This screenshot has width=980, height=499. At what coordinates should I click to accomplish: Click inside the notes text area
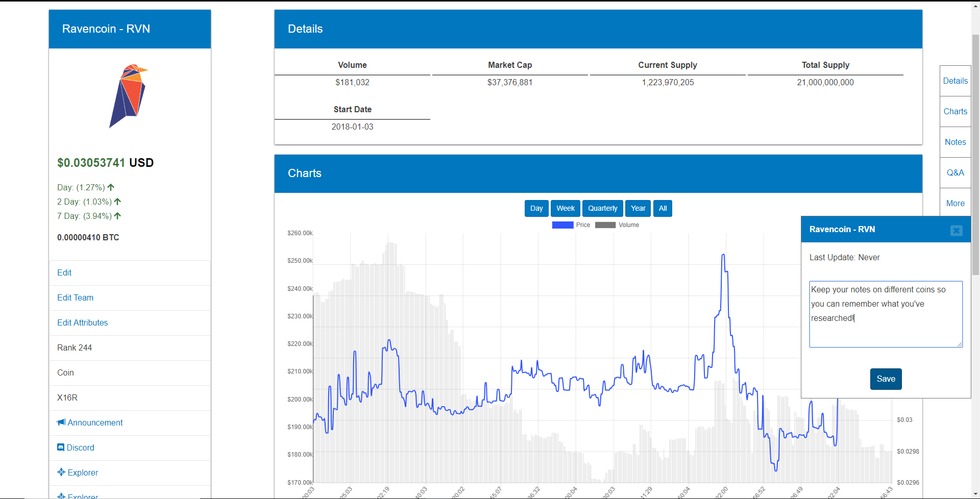(x=885, y=314)
